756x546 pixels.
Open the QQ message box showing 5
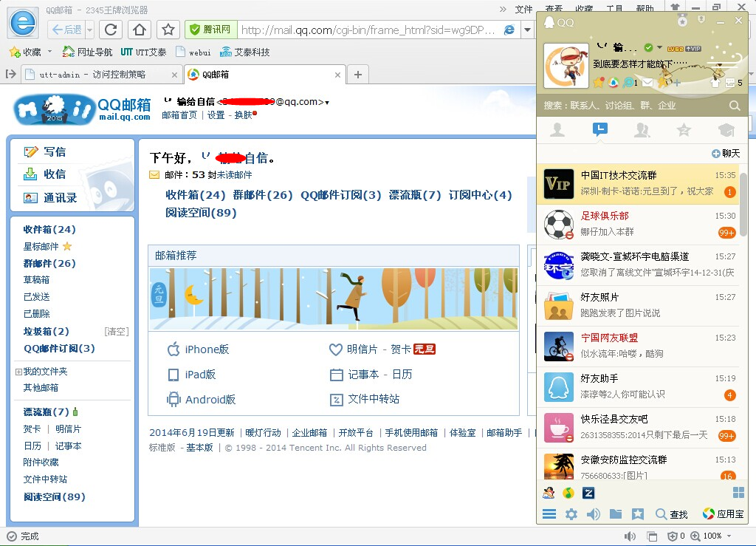pos(734,83)
